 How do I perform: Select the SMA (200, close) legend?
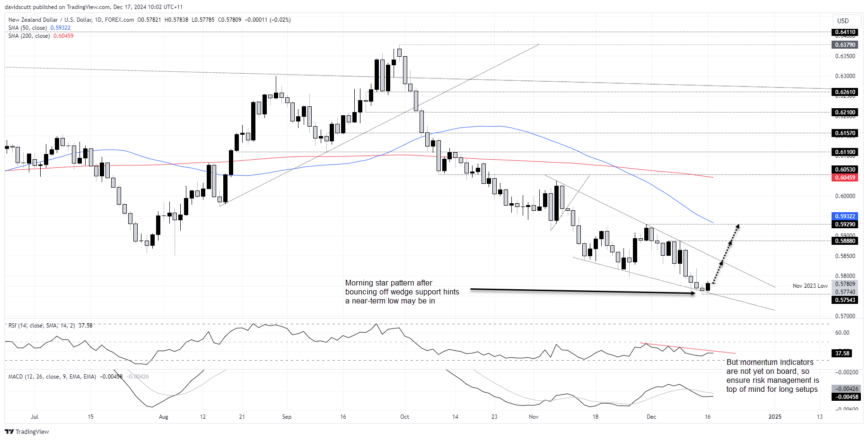pos(41,36)
